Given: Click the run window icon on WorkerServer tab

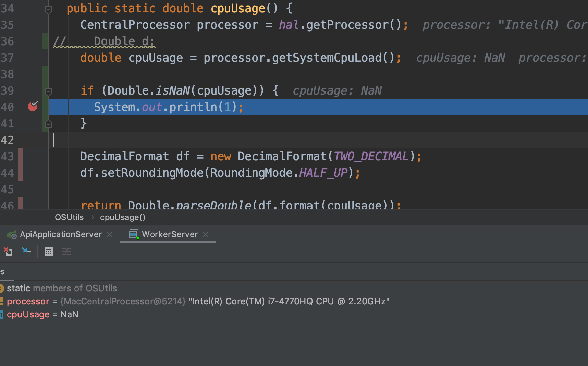Looking at the screenshot, I should click(x=133, y=234).
